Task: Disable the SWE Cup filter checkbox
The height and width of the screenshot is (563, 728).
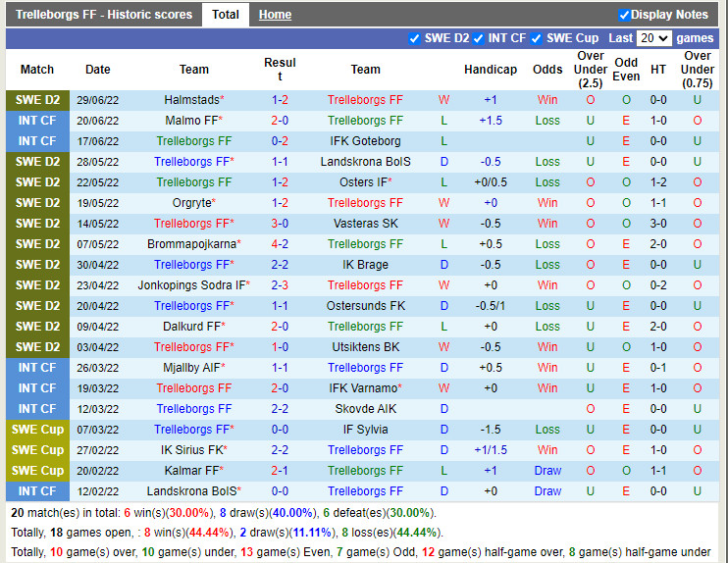Action: point(536,38)
